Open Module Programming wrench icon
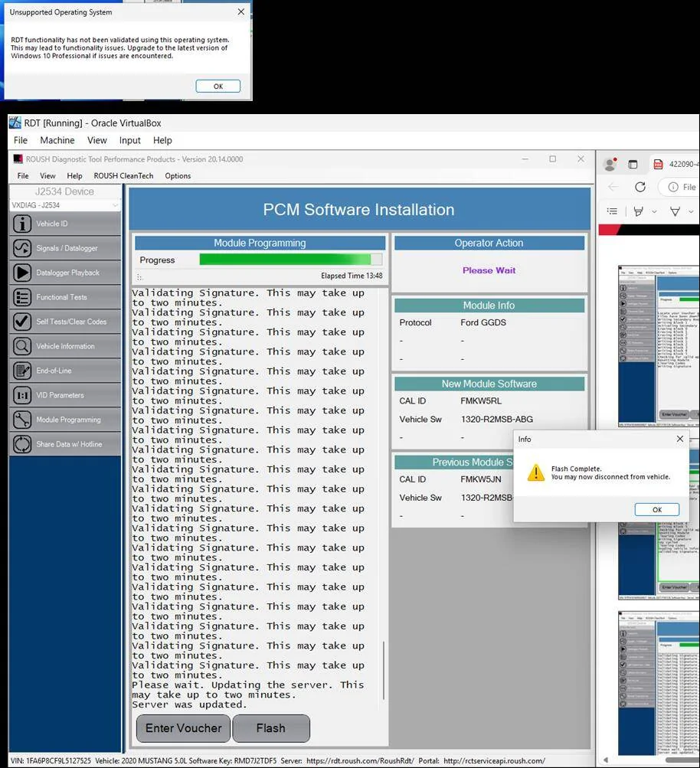 [22, 420]
